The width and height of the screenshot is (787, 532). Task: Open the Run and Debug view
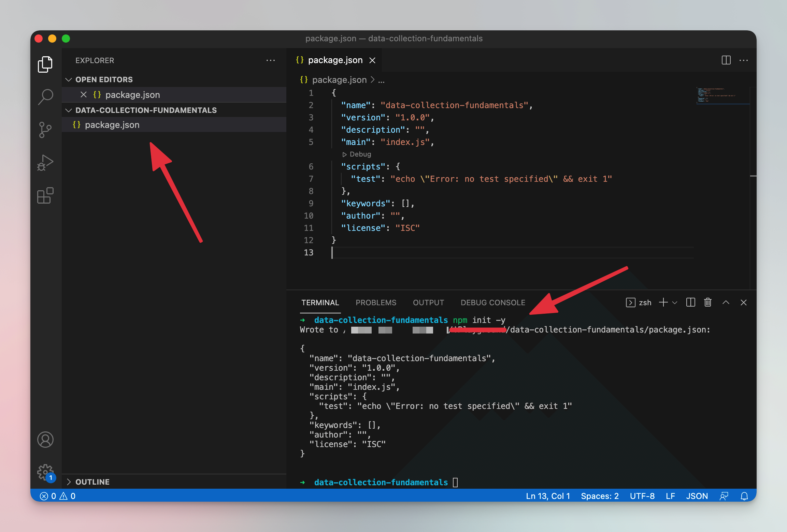(x=45, y=162)
